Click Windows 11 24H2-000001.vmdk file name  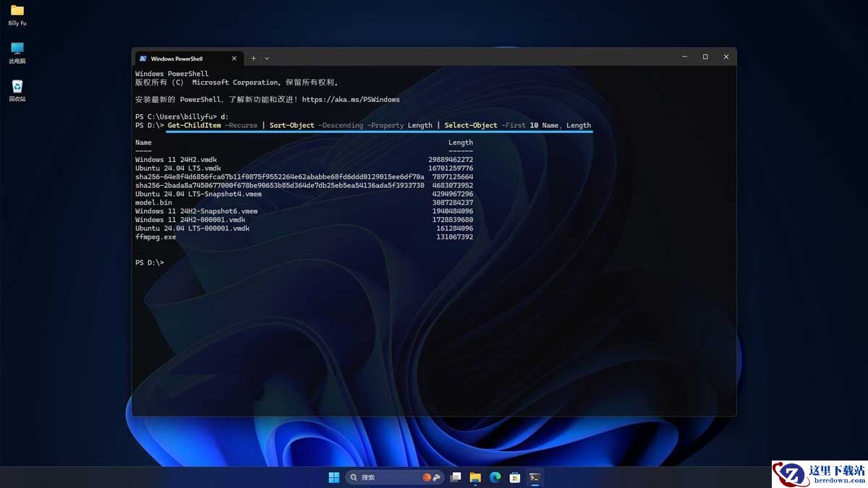pos(190,220)
